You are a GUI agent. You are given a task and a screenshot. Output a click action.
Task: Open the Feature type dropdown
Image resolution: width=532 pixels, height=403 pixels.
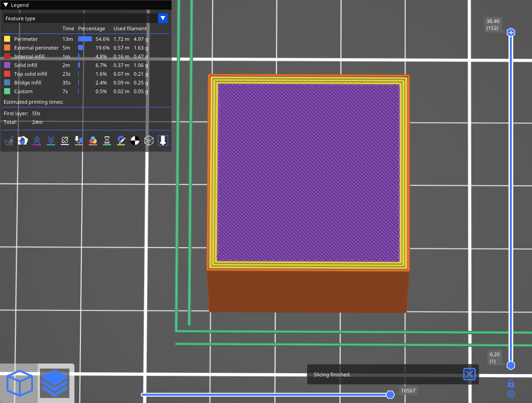[163, 18]
